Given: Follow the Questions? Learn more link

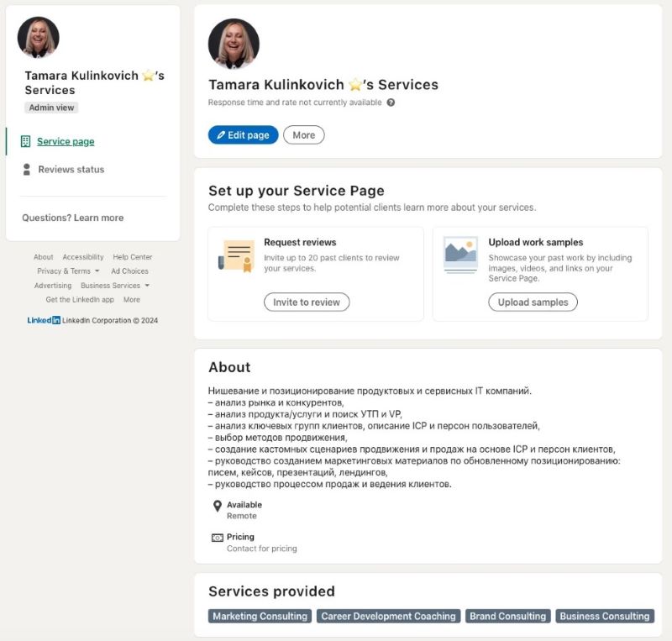Looking at the screenshot, I should pos(72,218).
